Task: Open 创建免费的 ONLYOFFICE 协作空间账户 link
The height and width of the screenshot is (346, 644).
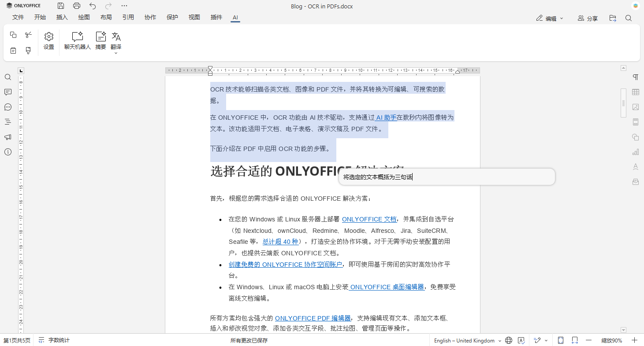Action: point(285,265)
